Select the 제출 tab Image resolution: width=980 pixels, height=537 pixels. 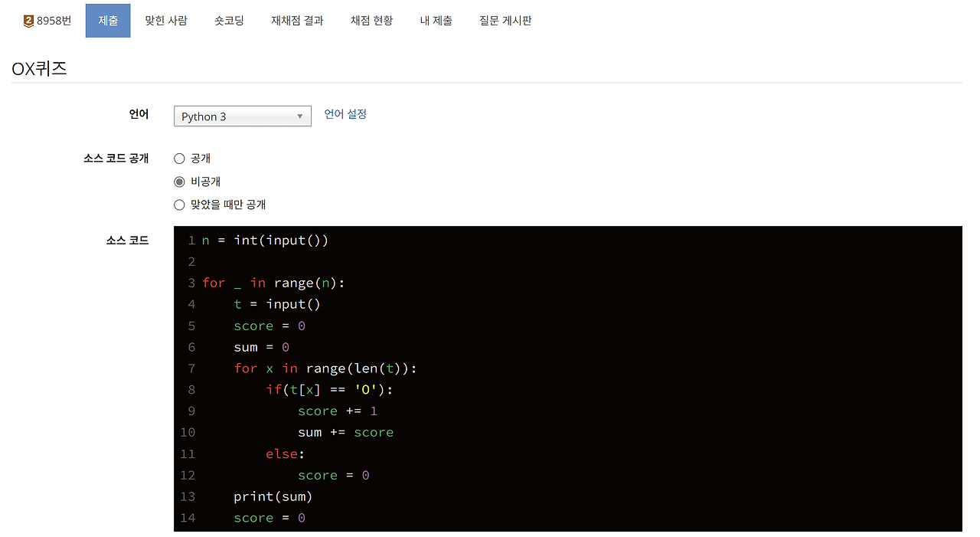coord(107,21)
